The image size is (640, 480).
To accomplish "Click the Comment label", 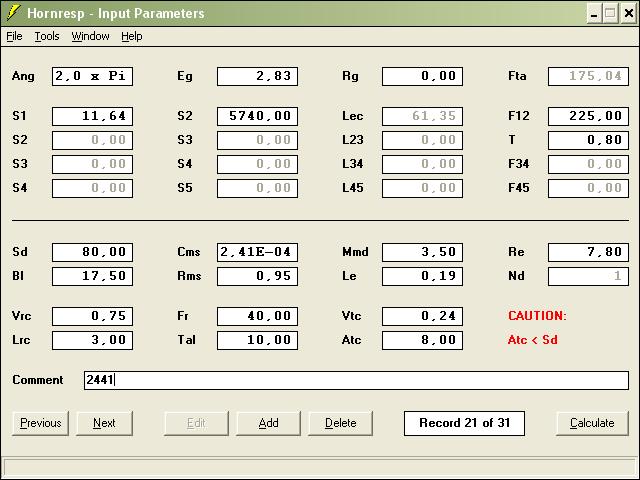I will [38, 380].
